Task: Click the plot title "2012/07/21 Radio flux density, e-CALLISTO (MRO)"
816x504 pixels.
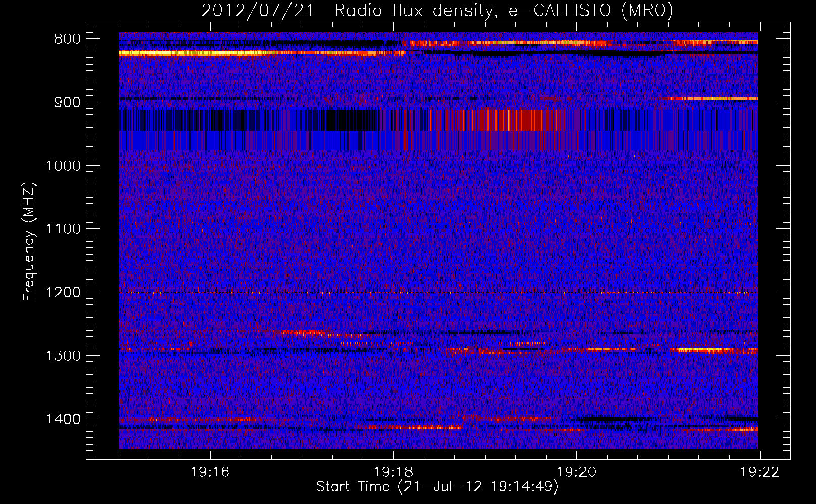Action: coord(437,10)
